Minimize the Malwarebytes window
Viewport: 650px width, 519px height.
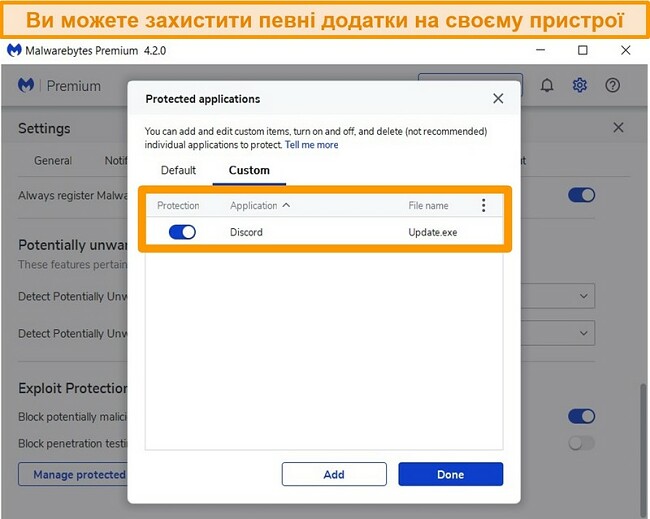pyautogui.click(x=540, y=50)
